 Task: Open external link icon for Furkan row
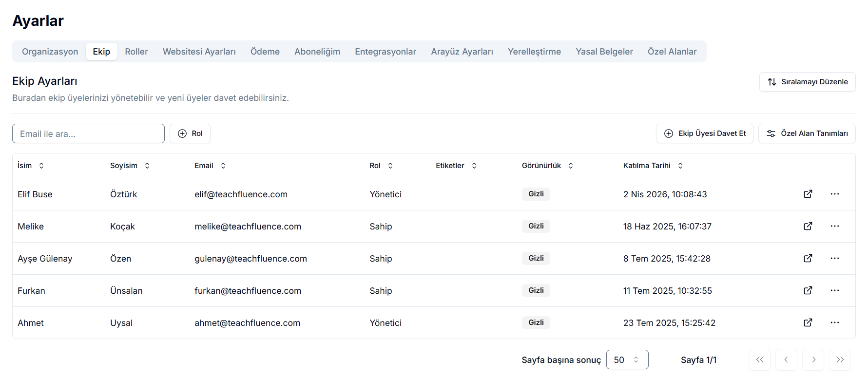pyautogui.click(x=808, y=290)
